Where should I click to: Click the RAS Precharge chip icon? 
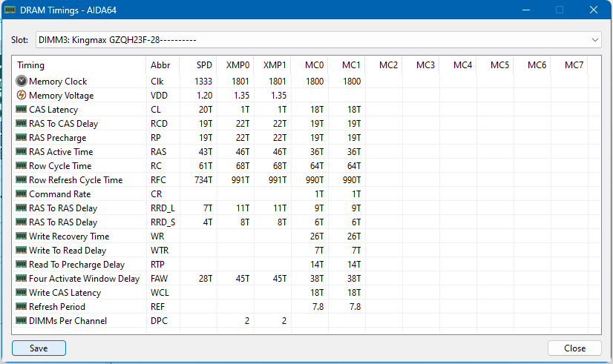(21, 137)
